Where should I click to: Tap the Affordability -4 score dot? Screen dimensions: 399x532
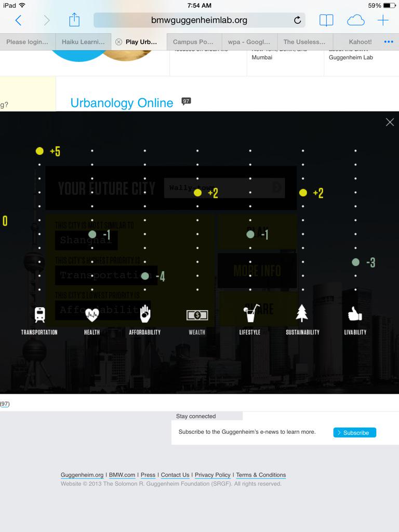click(x=145, y=276)
